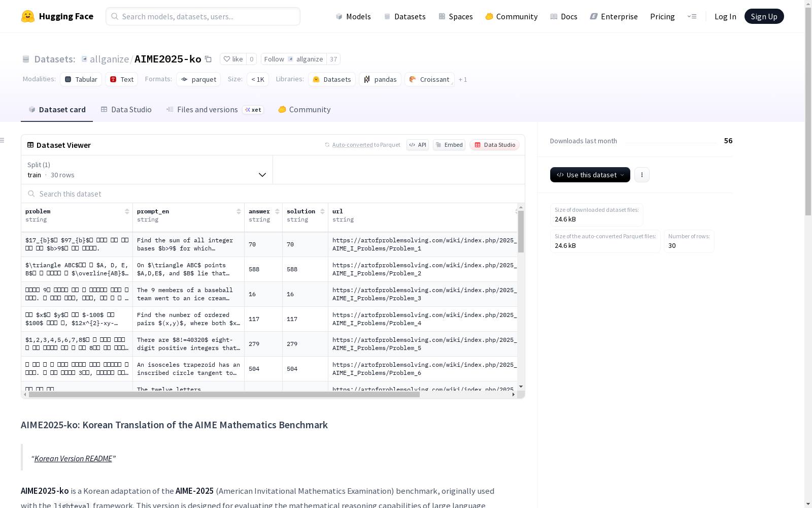
Task: Sort the solution column
Action: [x=322, y=211]
